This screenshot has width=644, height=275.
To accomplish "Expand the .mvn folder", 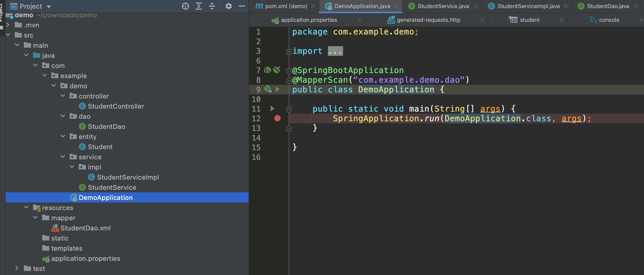I will point(8,25).
